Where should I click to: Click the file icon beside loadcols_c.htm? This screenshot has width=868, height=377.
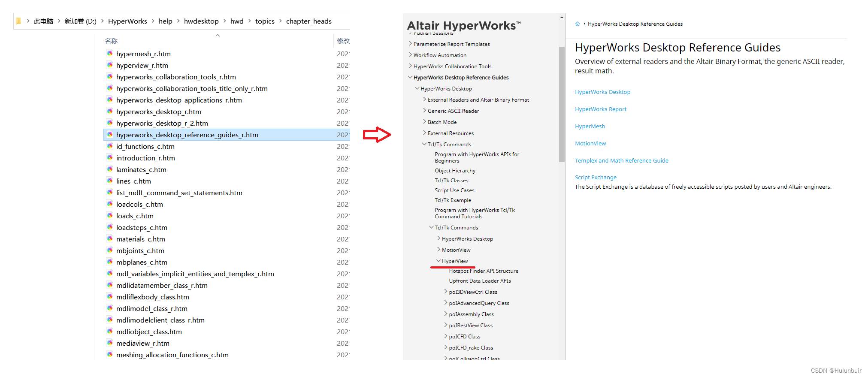(x=110, y=204)
